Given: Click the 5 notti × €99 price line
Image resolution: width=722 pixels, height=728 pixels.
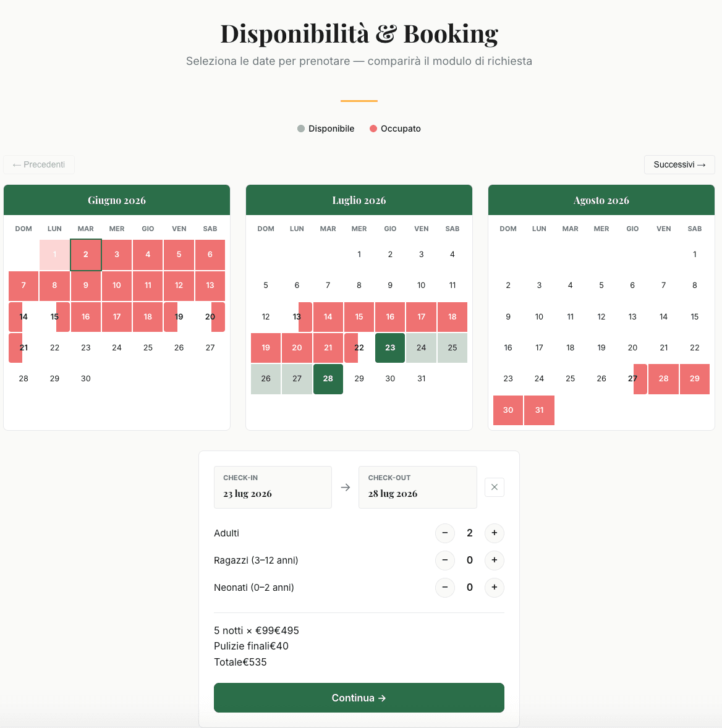Looking at the screenshot, I should pyautogui.click(x=257, y=630).
